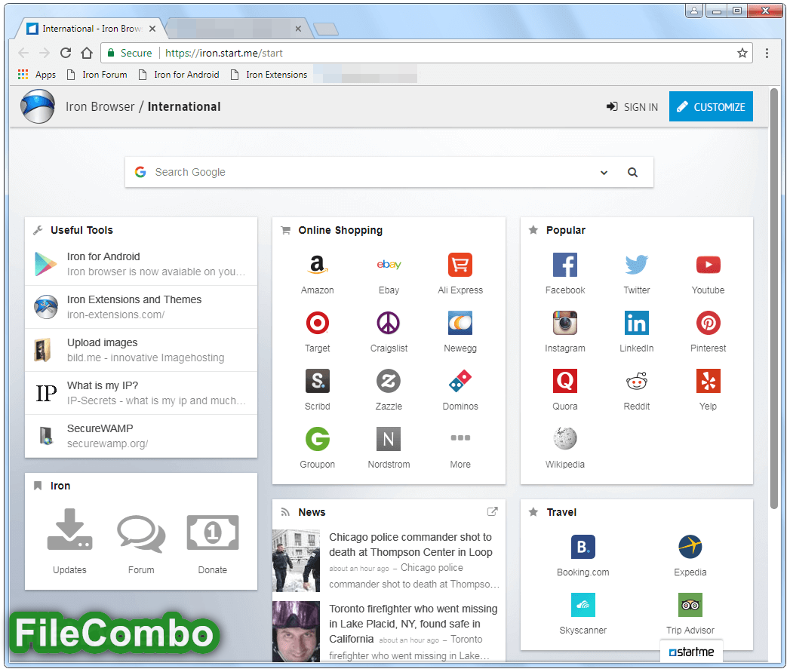Open the Facebook icon

click(x=565, y=265)
